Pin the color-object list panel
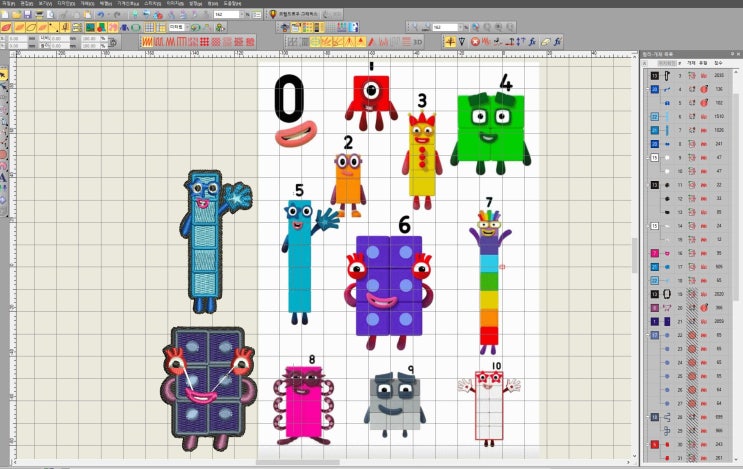 pyautogui.click(x=732, y=54)
